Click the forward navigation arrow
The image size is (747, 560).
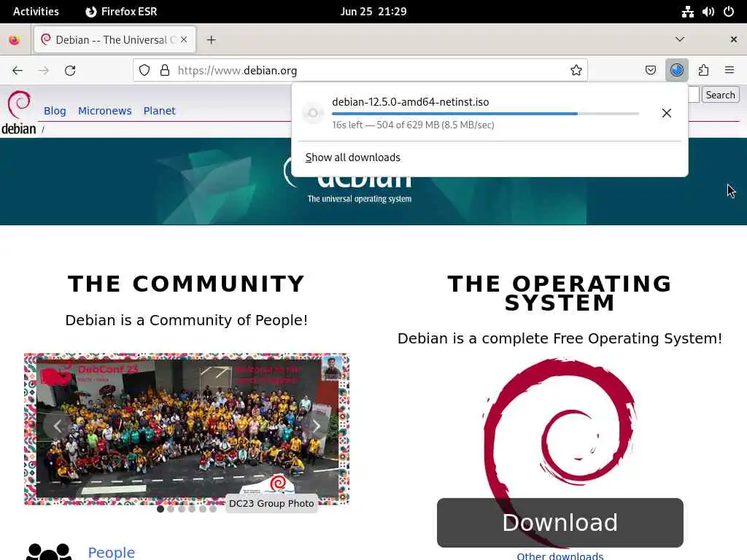point(44,71)
